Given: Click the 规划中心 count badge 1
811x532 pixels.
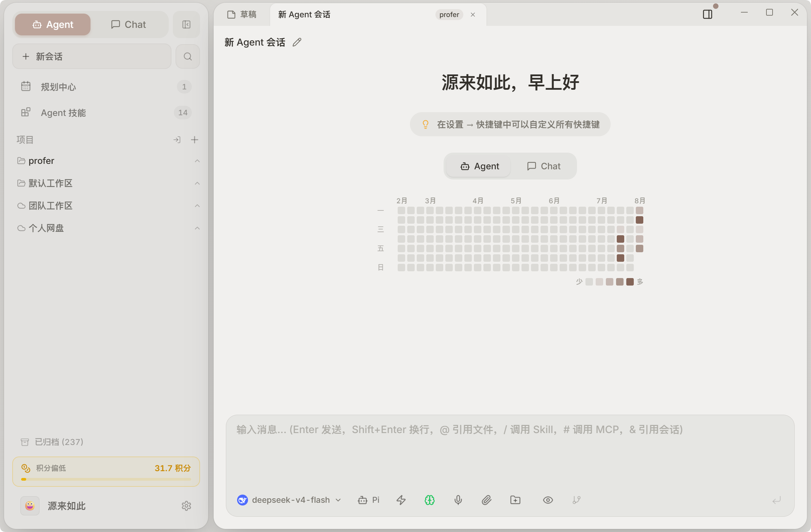Looking at the screenshot, I should click(184, 87).
